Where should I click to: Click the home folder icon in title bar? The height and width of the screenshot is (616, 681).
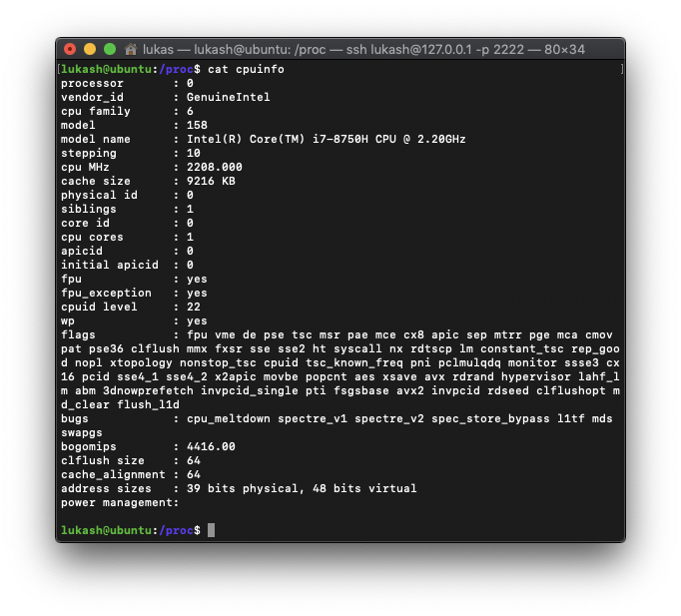point(131,50)
